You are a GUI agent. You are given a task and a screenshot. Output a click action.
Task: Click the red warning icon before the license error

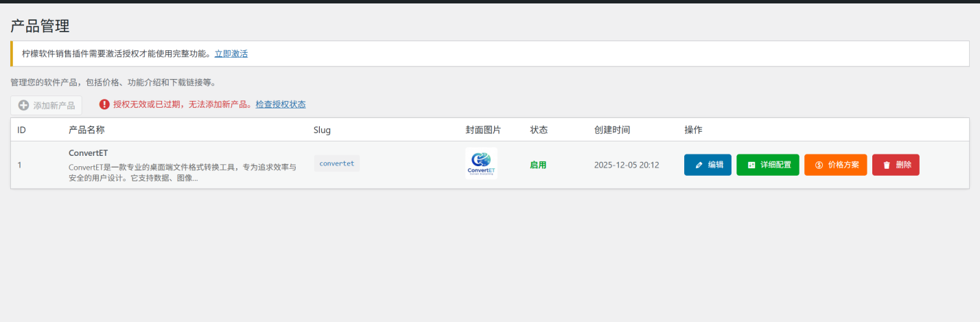pos(104,104)
